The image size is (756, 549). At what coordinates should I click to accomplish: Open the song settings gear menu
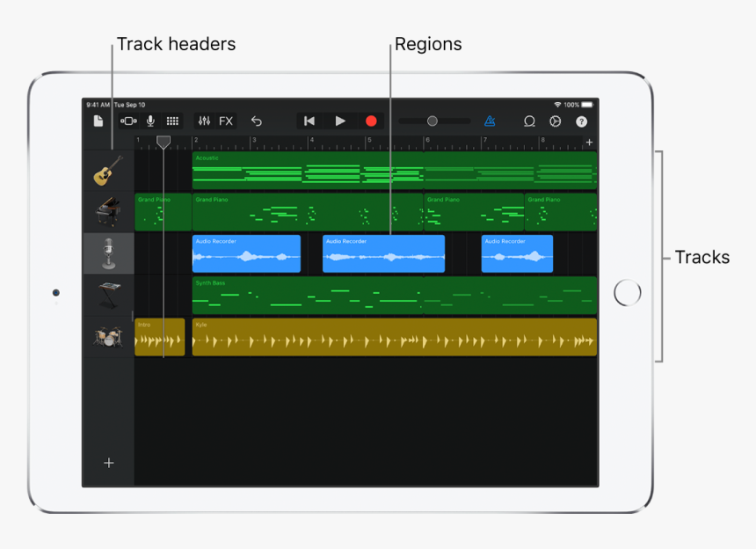coord(555,121)
